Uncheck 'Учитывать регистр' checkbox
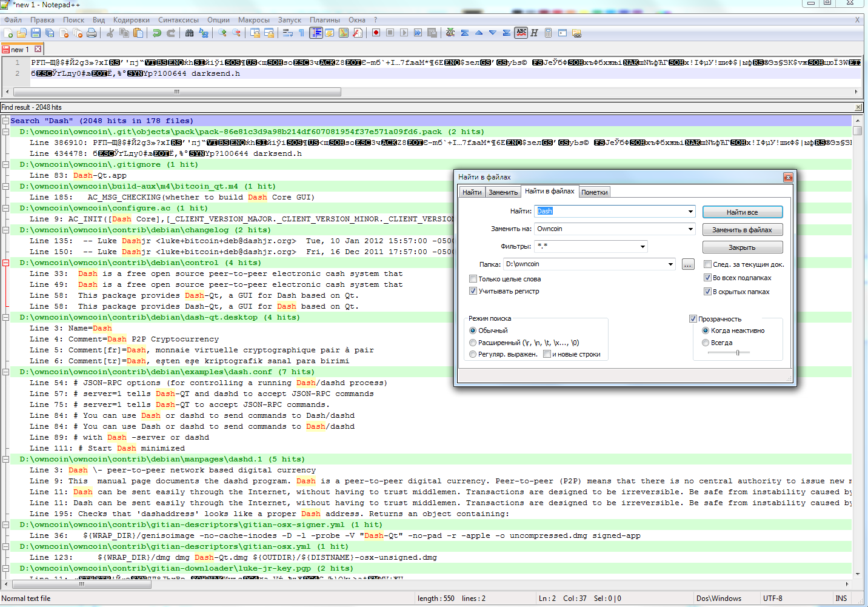This screenshot has height=607, width=868. (x=473, y=291)
